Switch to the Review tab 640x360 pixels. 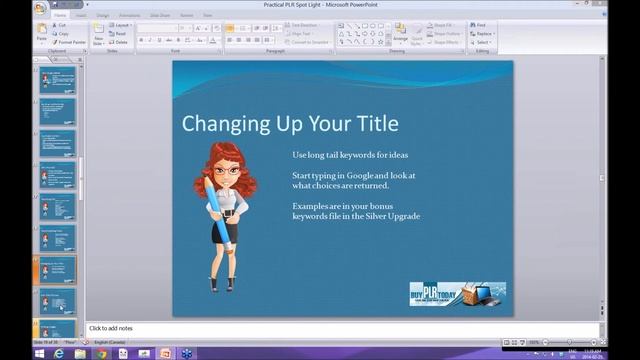coord(187,15)
